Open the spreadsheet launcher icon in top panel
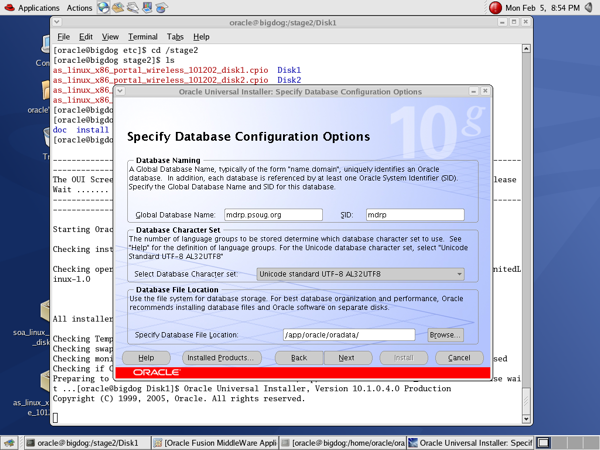600x450 pixels. pos(161,7)
